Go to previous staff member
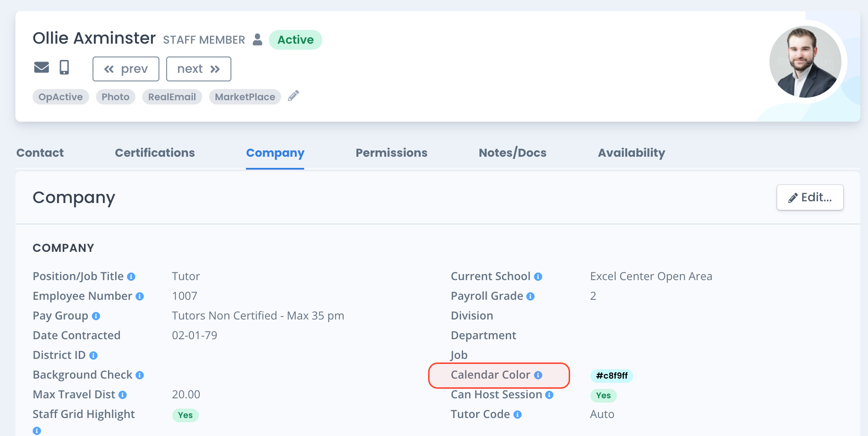Screen dimensions: 868x436 coord(126,69)
